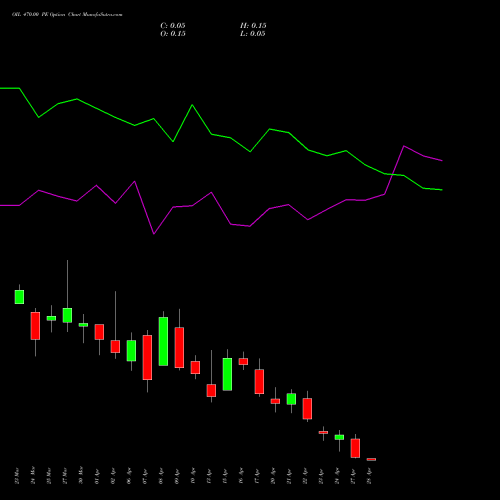
Task: Select the red candlestick above 24 Mar
Action: click(x=35, y=326)
